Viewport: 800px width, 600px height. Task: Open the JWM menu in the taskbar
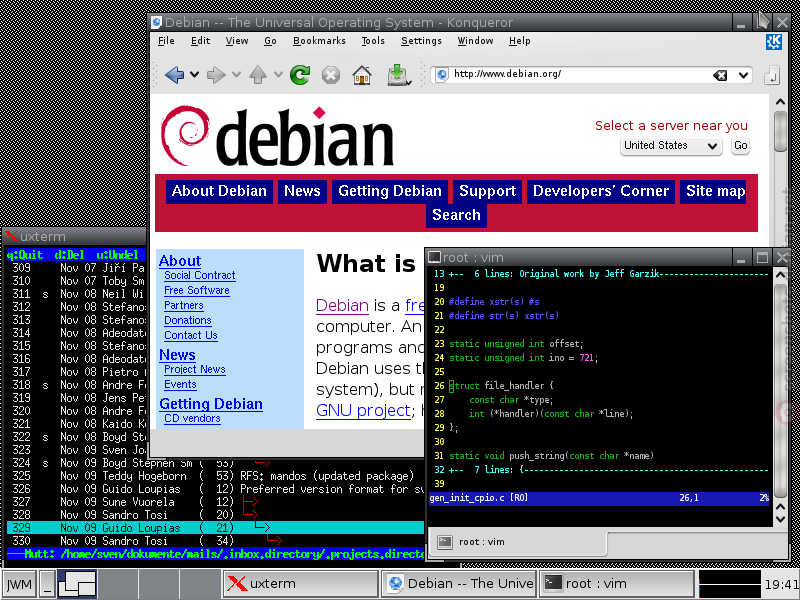click(x=19, y=584)
